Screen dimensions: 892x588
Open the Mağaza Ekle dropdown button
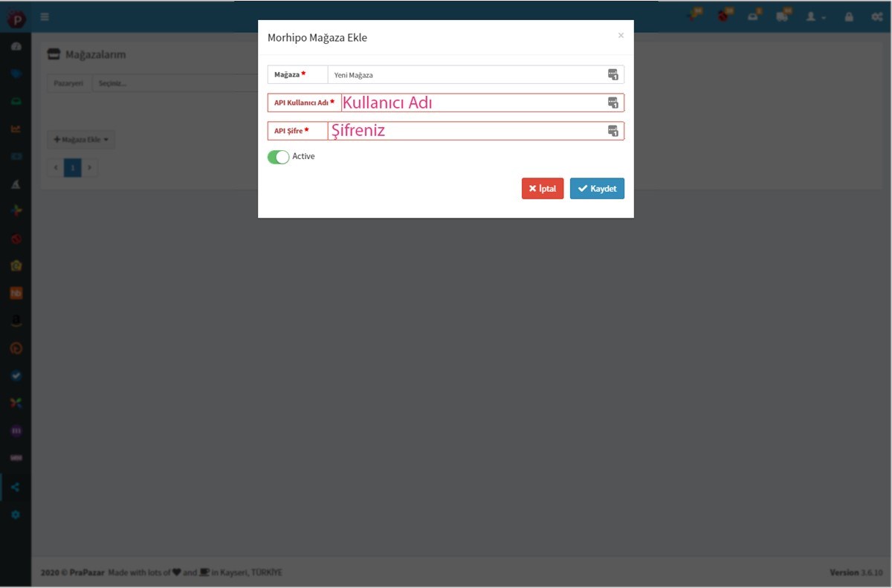[81, 140]
